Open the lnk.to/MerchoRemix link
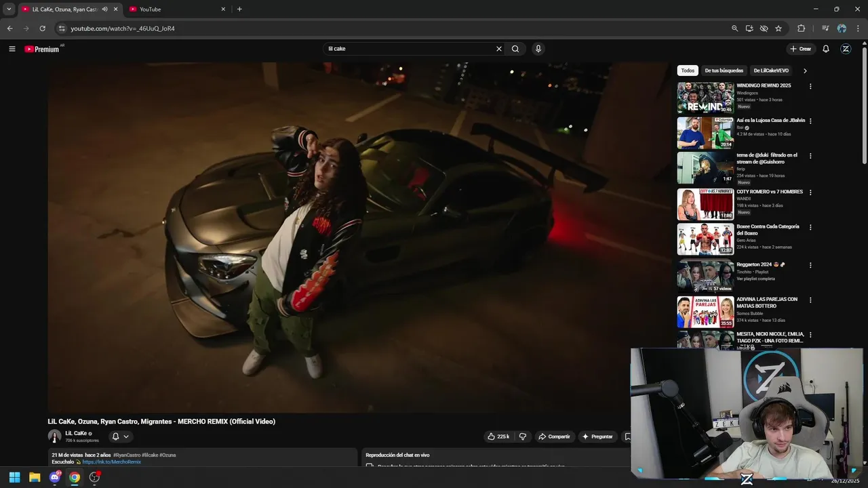This screenshot has height=488, width=868. click(111, 462)
